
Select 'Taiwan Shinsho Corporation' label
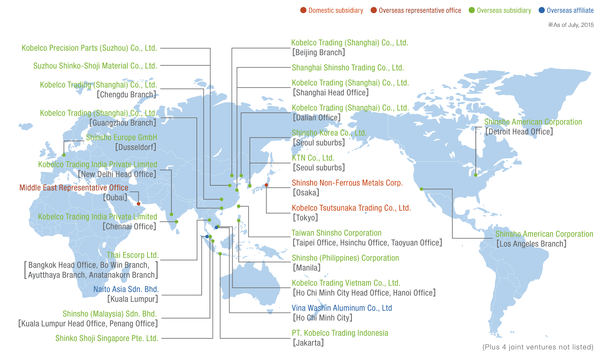(337, 233)
